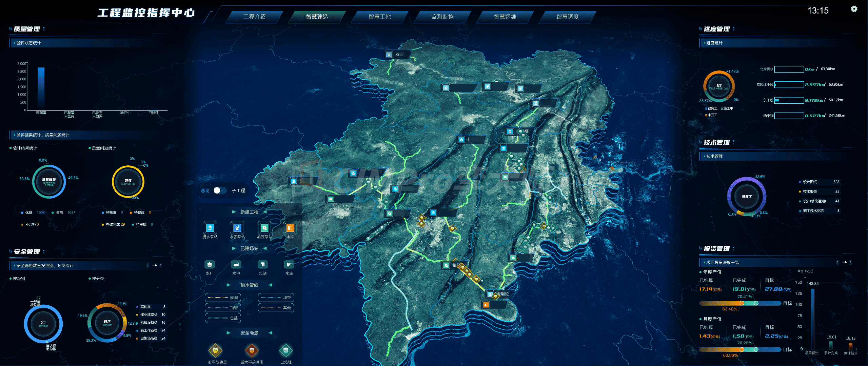Toggle the 总览 / 子工程 switch
This screenshot has width=868, height=366.
point(220,190)
